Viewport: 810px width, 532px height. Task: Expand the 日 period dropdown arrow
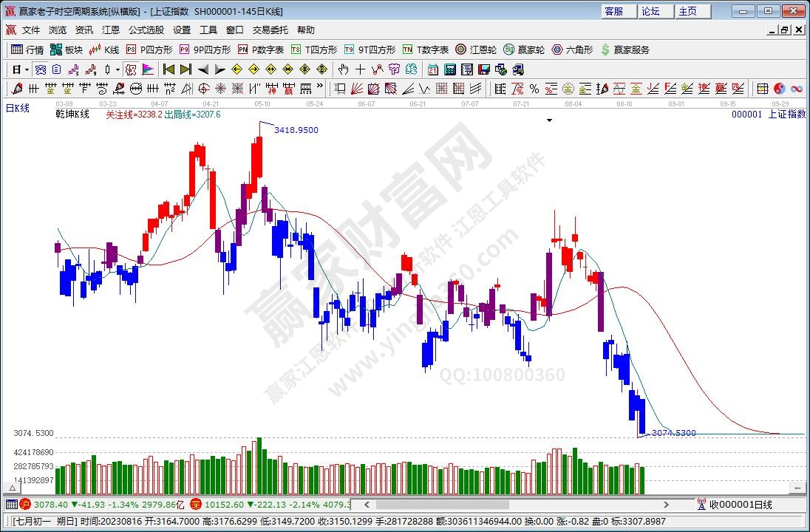click(27, 69)
